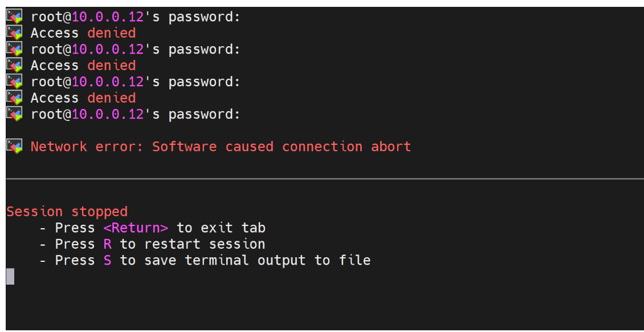Click the blinking terminal cursor block
644x332 pixels.
[x=10, y=277]
